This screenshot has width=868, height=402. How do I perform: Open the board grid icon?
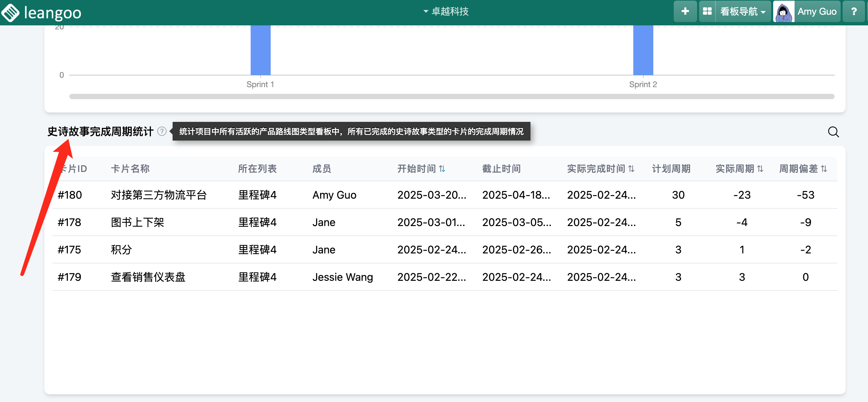coord(707,11)
